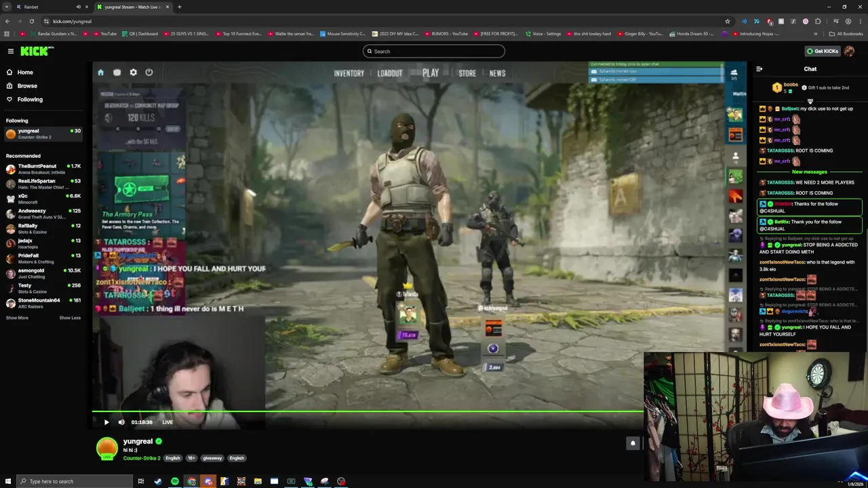Open the Chrome profile icon

click(848, 21)
